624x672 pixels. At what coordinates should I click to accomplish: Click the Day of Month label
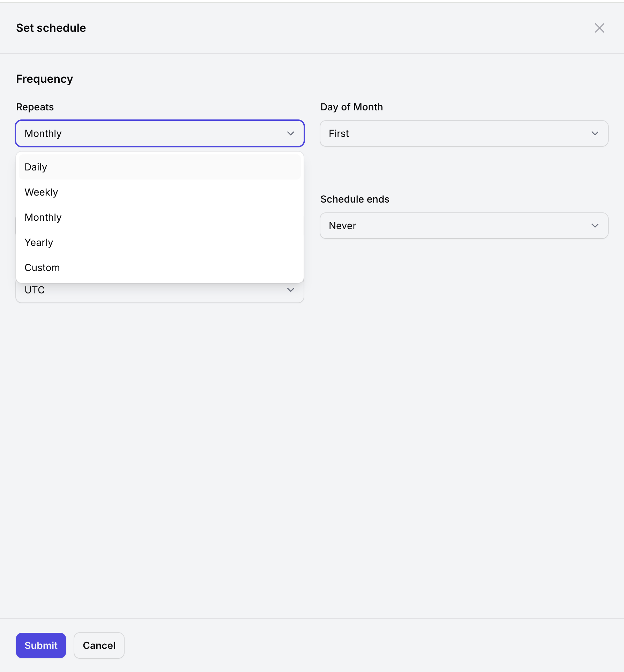[351, 107]
